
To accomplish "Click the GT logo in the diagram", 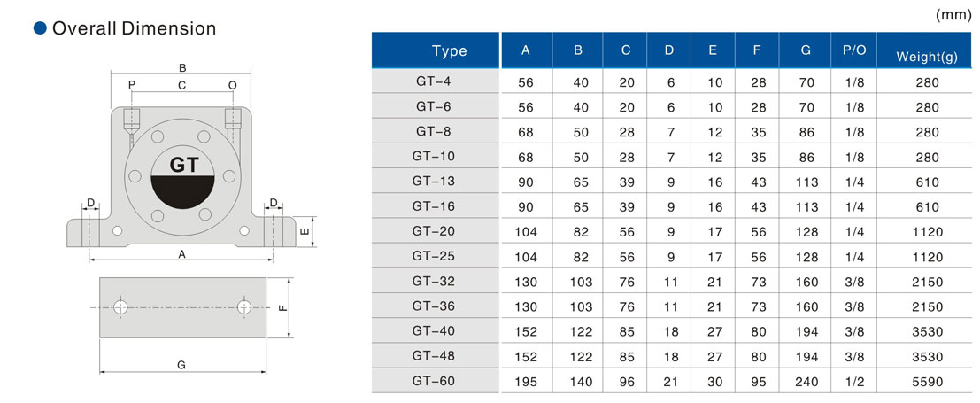I will click(183, 166).
